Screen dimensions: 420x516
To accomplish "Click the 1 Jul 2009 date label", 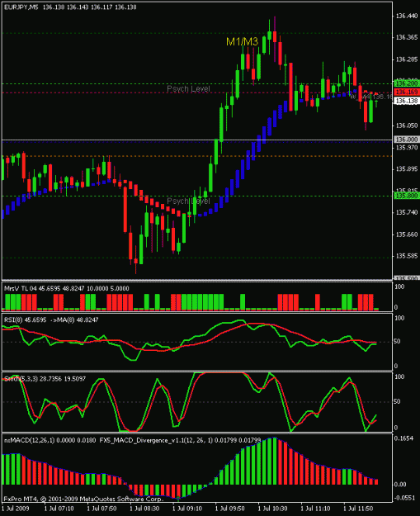I will pos(15,509).
